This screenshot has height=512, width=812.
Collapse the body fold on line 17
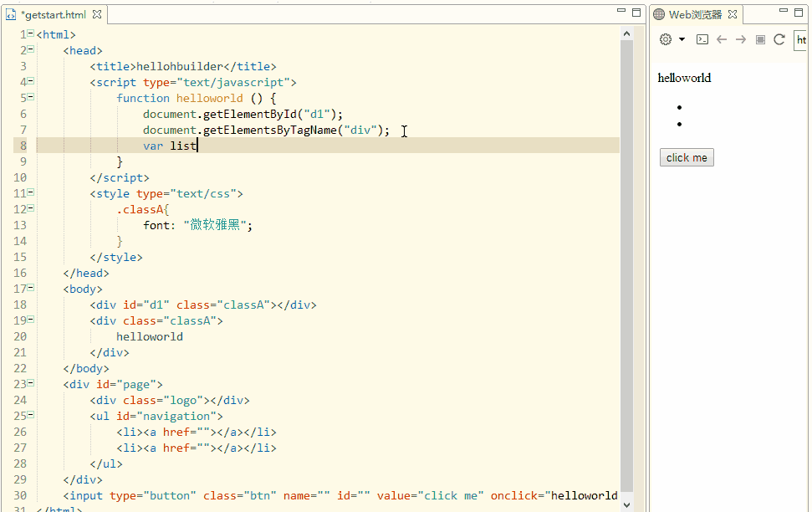point(31,288)
